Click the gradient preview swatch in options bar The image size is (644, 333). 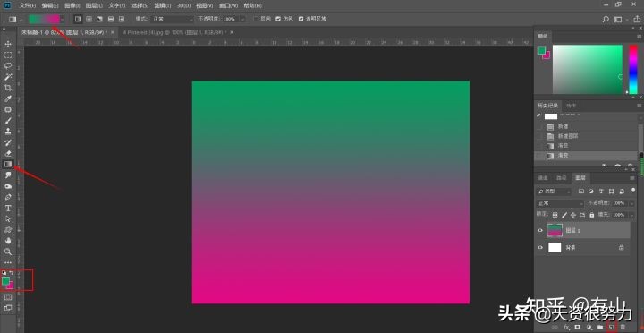click(x=44, y=20)
